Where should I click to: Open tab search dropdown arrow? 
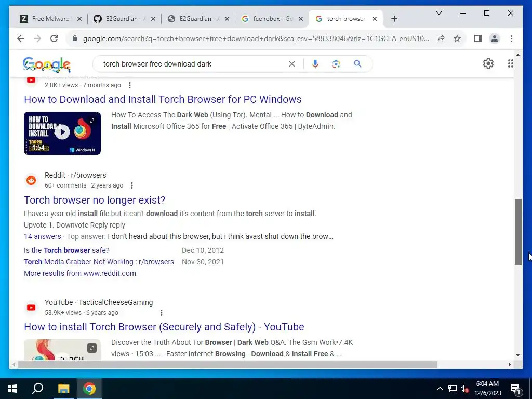click(438, 13)
